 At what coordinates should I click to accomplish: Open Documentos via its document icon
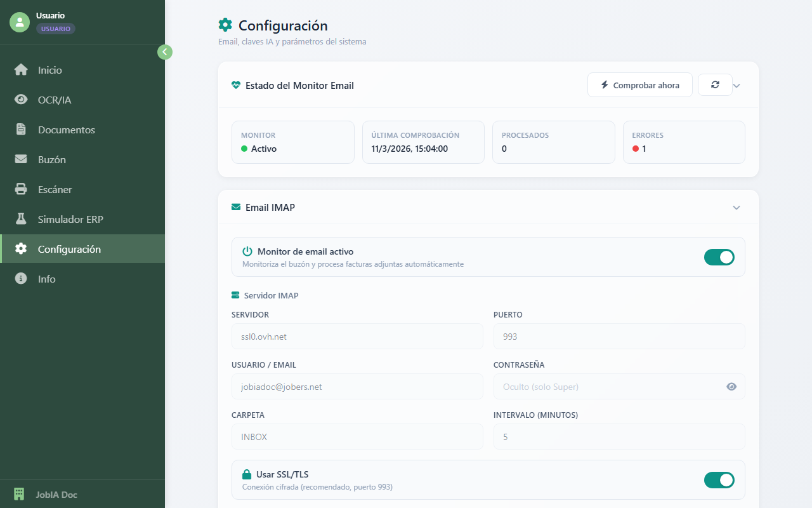click(x=20, y=130)
